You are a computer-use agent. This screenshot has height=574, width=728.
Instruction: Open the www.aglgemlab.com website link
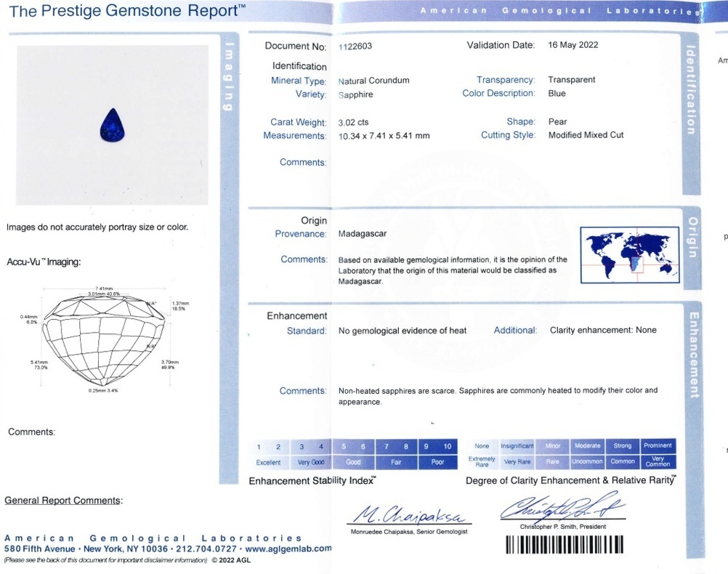(288, 549)
